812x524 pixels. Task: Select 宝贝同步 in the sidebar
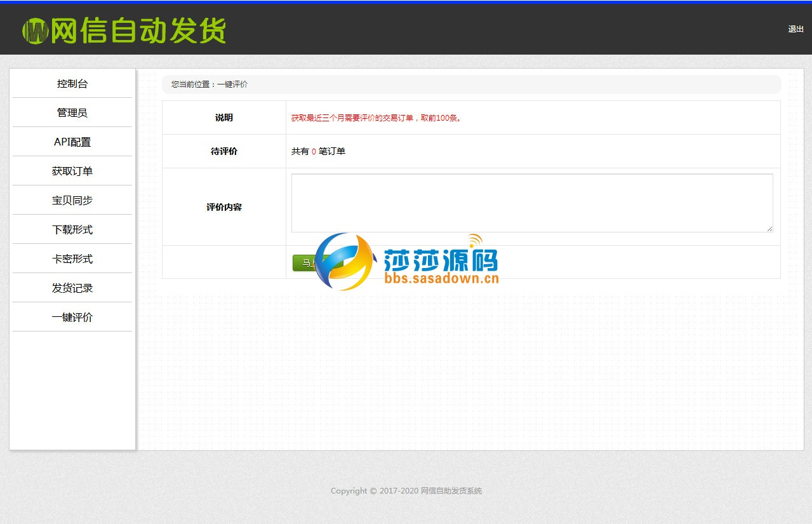click(x=72, y=200)
